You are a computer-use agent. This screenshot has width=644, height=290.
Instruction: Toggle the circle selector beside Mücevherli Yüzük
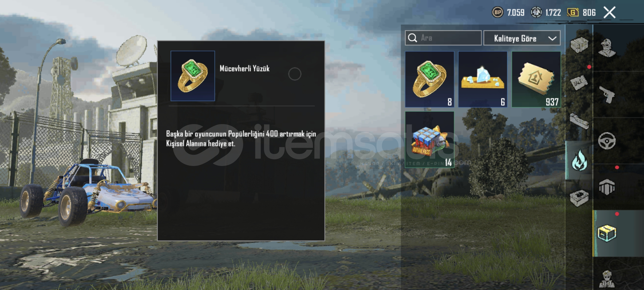295,74
